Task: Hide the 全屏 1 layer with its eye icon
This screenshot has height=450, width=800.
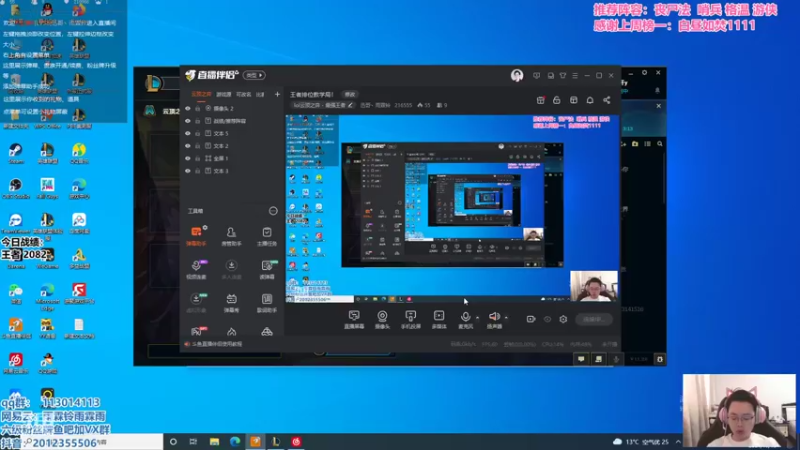Action: tap(188, 159)
